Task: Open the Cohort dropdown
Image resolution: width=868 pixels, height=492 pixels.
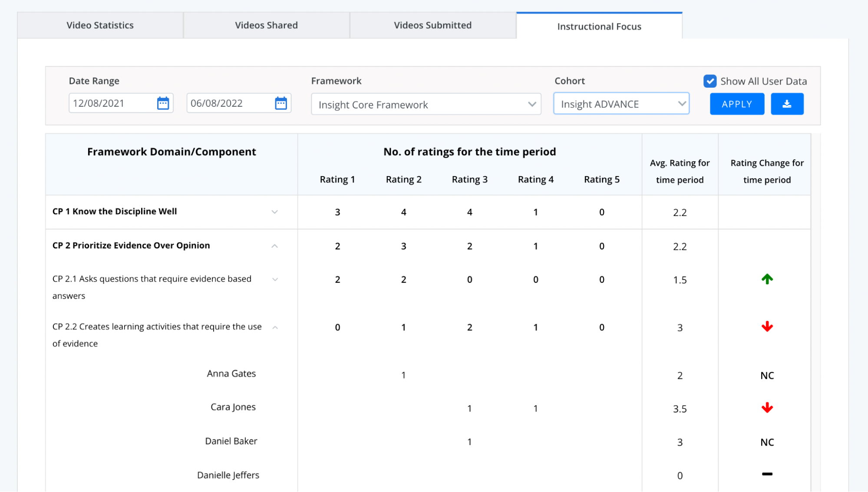Action: (621, 104)
